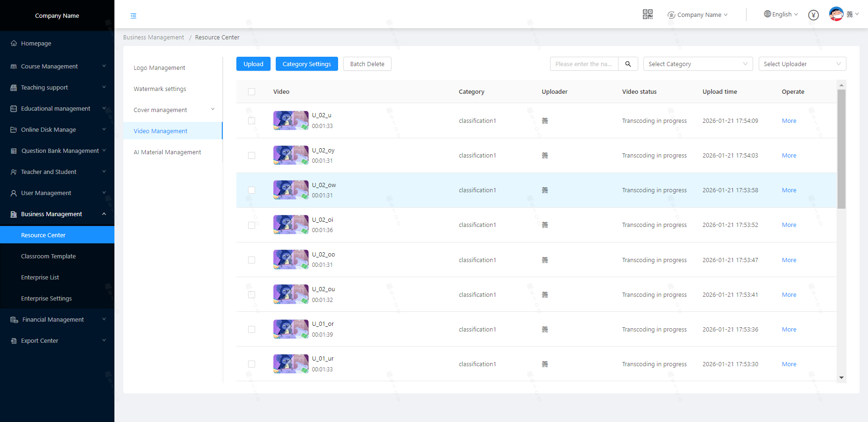Image resolution: width=868 pixels, height=422 pixels.
Task: Open the Select Category dropdown
Action: point(697,64)
